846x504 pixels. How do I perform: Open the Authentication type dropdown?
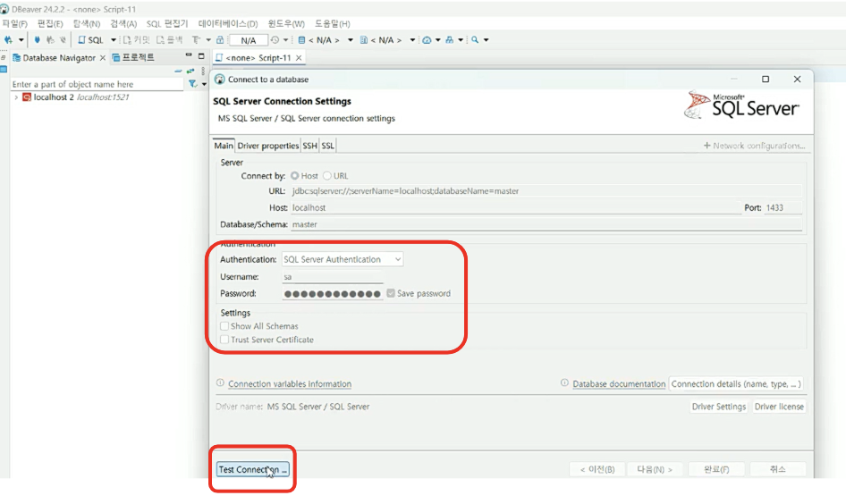(343, 259)
